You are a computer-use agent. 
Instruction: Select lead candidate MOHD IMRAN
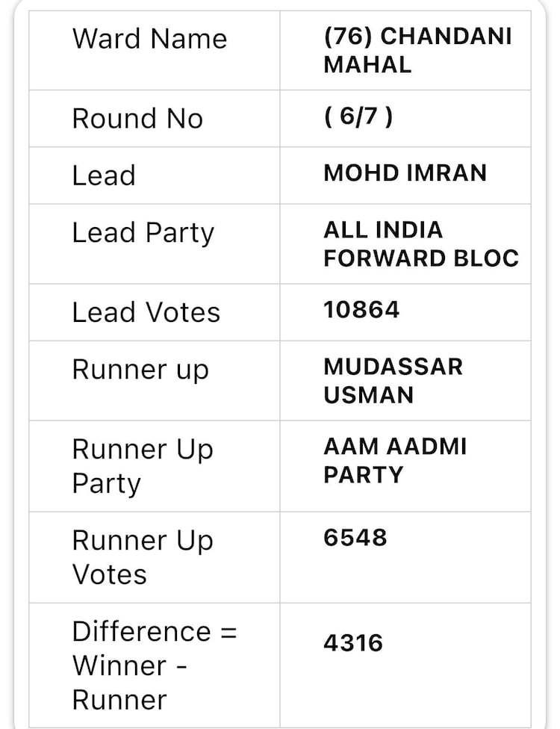click(405, 173)
